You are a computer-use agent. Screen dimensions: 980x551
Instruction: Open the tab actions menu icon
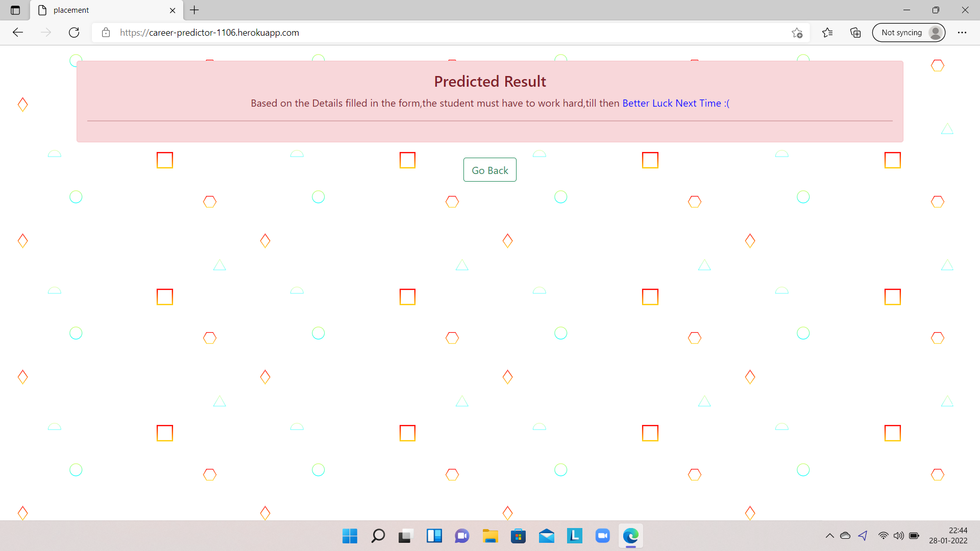click(15, 10)
